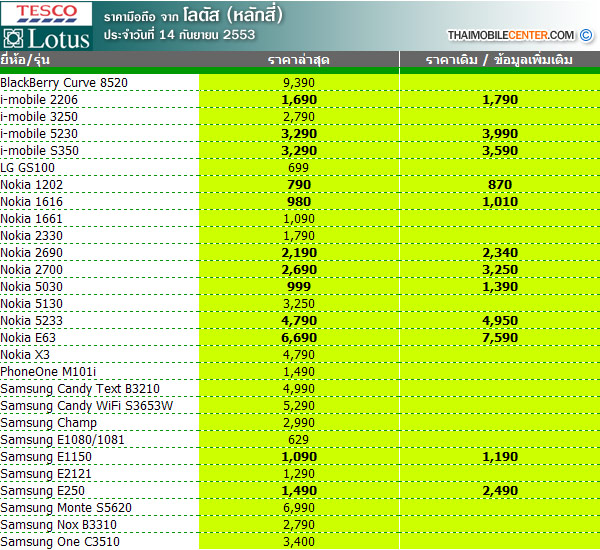Screen dimensions: 600x550
Task: Select the Samsung Candy WiFi S3653W name
Action: [87, 406]
